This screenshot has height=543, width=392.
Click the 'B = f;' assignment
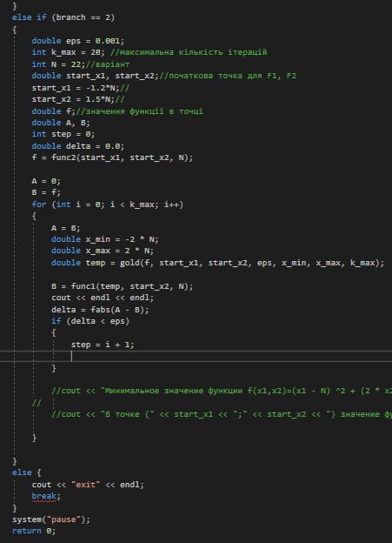[x=46, y=192]
